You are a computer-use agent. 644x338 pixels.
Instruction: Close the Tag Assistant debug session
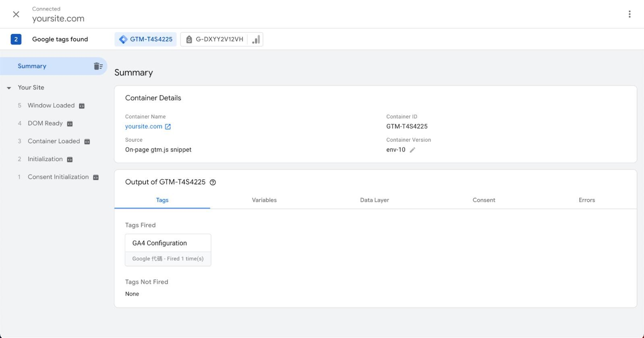pyautogui.click(x=16, y=14)
